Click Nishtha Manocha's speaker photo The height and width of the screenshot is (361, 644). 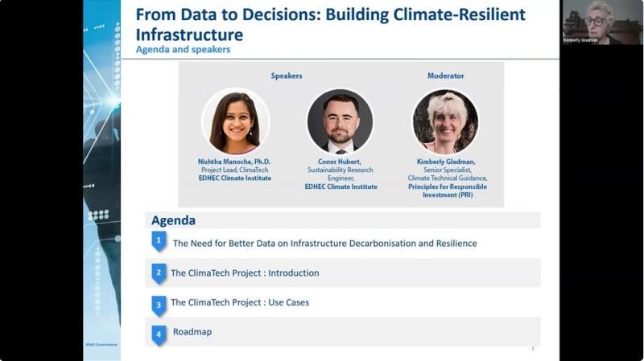pos(235,121)
